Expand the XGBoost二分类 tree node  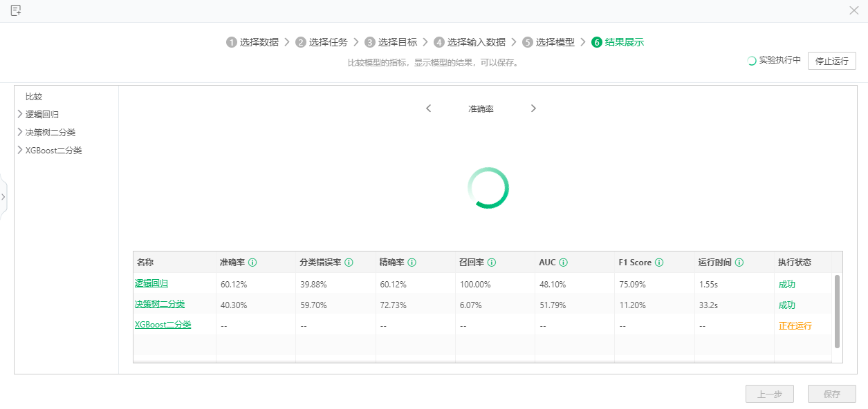tap(19, 150)
